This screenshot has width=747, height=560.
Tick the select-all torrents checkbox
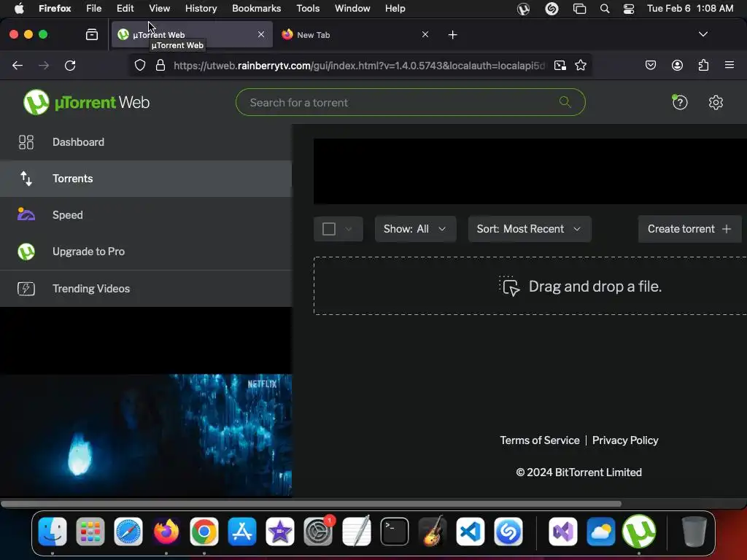pyautogui.click(x=329, y=229)
